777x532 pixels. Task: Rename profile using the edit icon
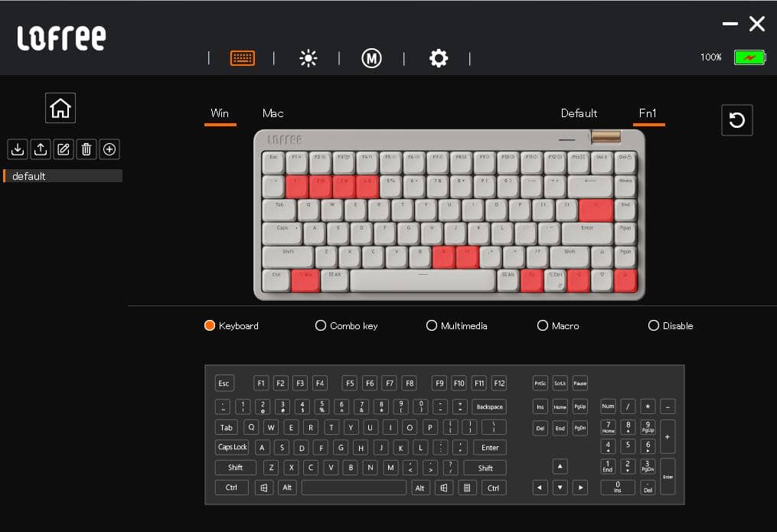pos(64,149)
